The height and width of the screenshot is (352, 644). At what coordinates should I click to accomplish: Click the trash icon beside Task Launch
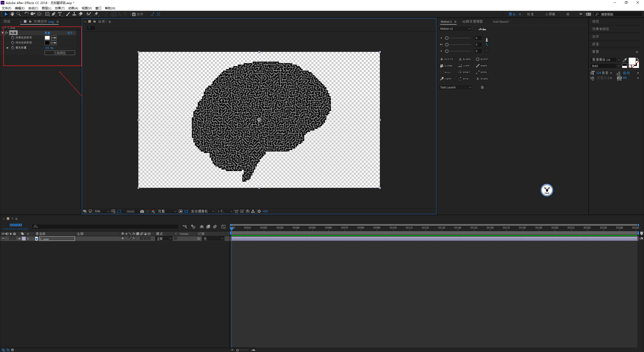pyautogui.click(x=482, y=87)
